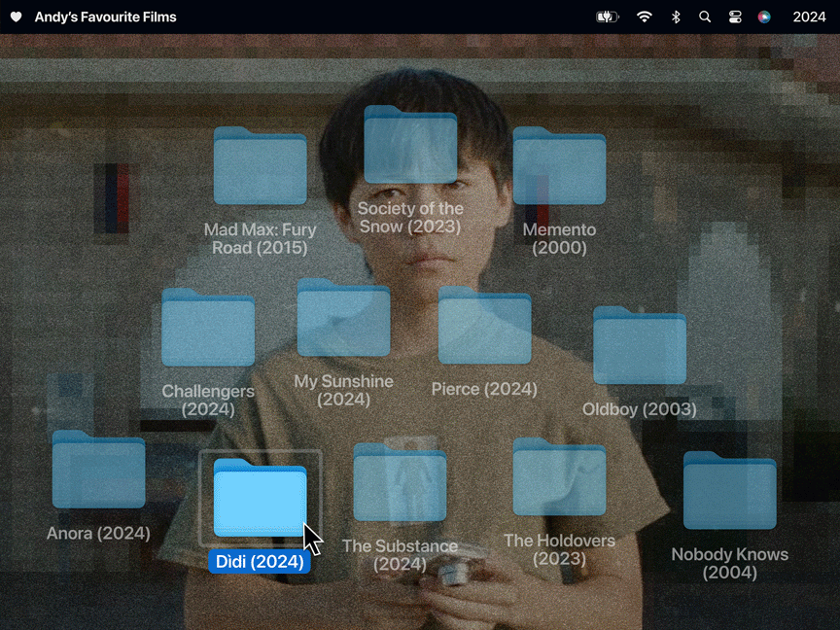Screen dimensions: 840x630
Task: Click the 'Society of the Snow (2023)' label
Action: pos(410,218)
